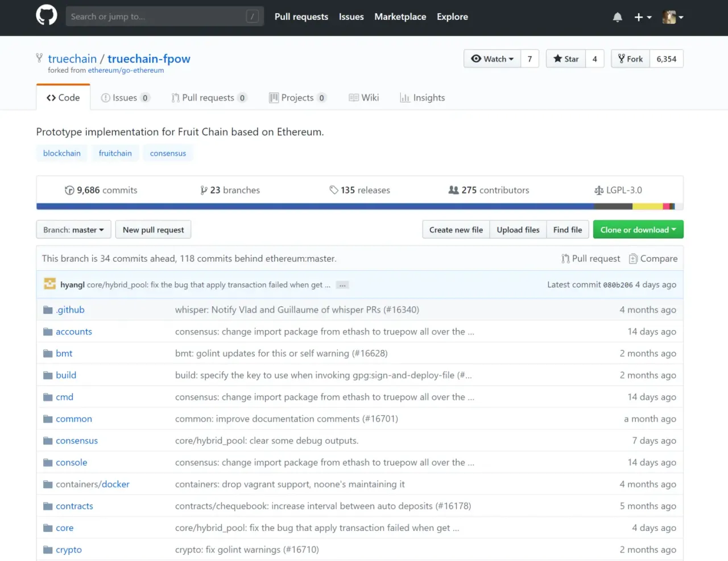The width and height of the screenshot is (728, 561).
Task: Open Explore in top navigation
Action: click(x=453, y=17)
